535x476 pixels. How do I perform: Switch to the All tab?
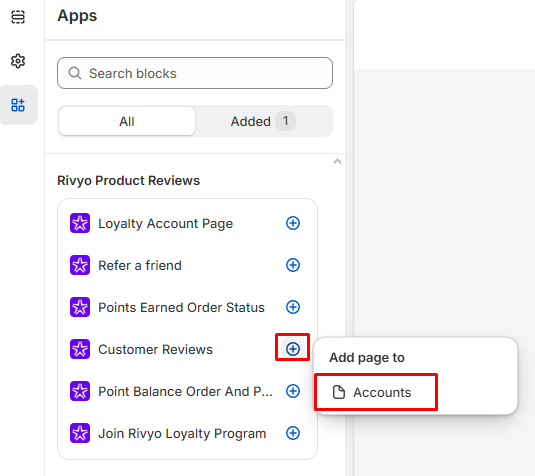[127, 121]
